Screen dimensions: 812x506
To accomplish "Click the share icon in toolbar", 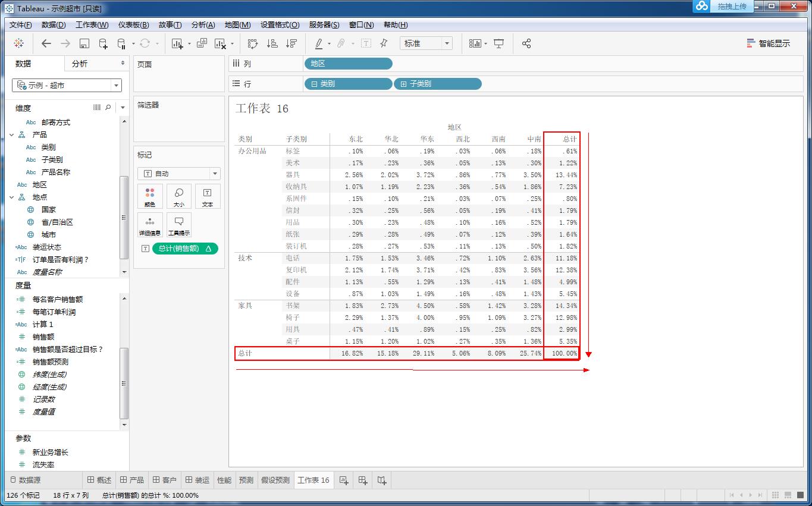I will [526, 43].
